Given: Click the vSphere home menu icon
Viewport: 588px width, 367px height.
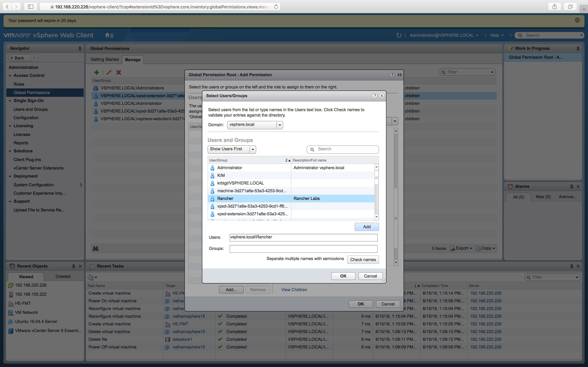Looking at the screenshot, I should tap(109, 35).
